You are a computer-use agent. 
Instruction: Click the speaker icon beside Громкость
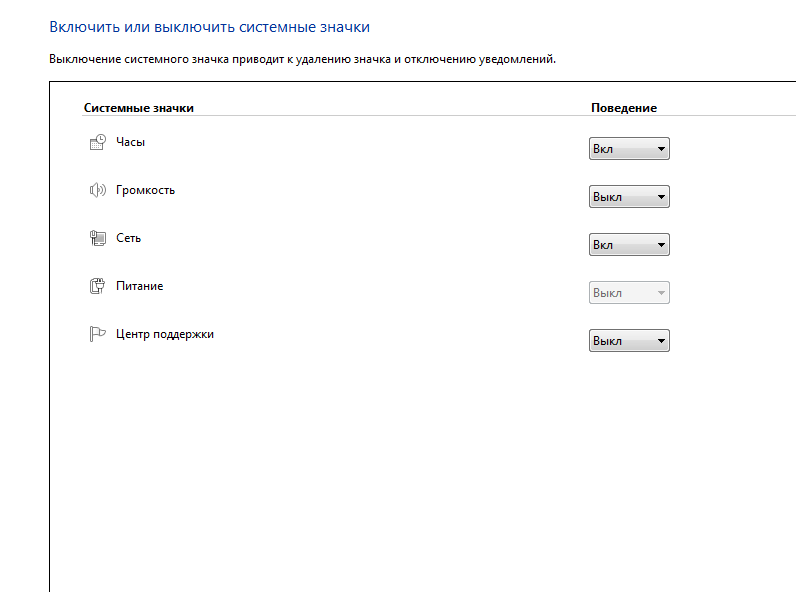coord(97,190)
